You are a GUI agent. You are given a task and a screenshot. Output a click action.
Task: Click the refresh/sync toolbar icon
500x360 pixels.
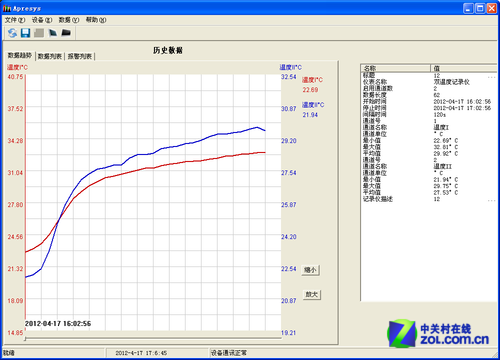(x=12, y=33)
